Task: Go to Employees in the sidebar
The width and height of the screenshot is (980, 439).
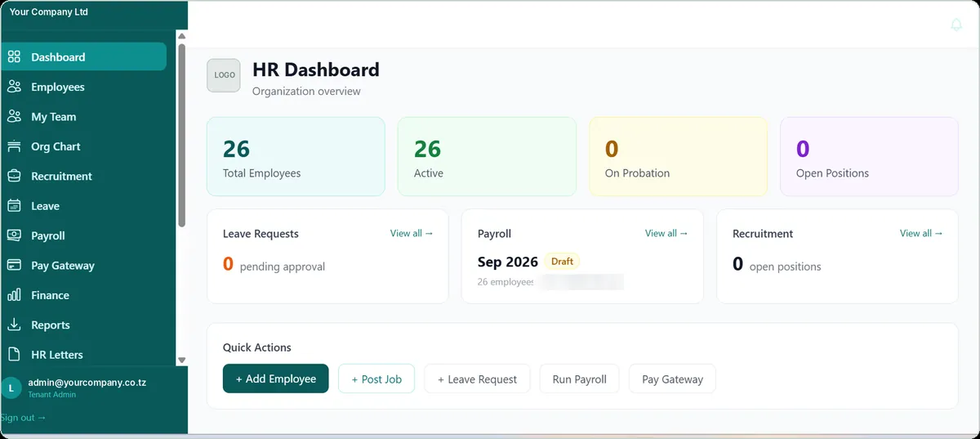Action: [84, 87]
